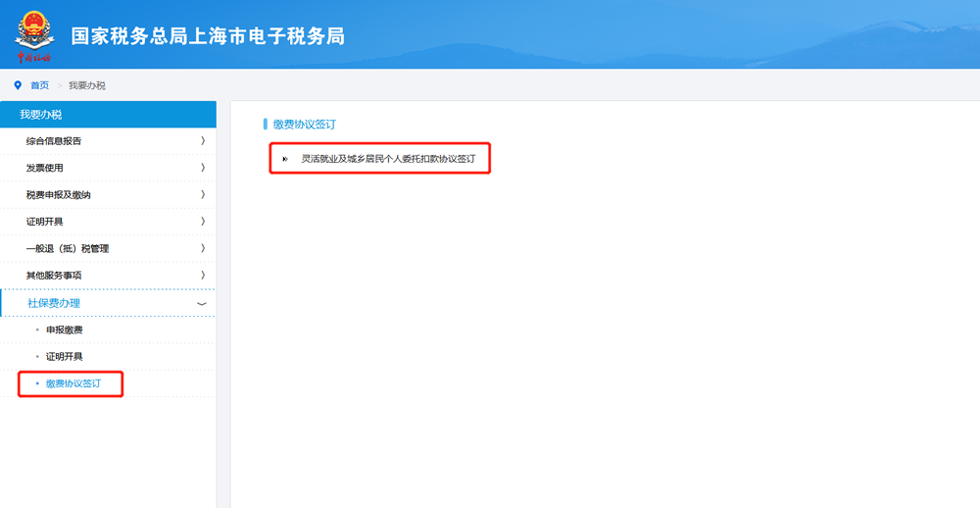The width and height of the screenshot is (980, 508).
Task: Click the arrow icon before 灵活就业 link
Action: 285,158
